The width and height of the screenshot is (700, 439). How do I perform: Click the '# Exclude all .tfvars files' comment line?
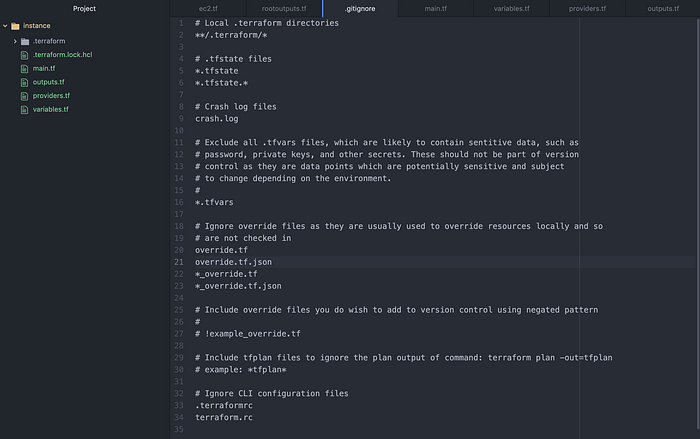[x=387, y=142]
